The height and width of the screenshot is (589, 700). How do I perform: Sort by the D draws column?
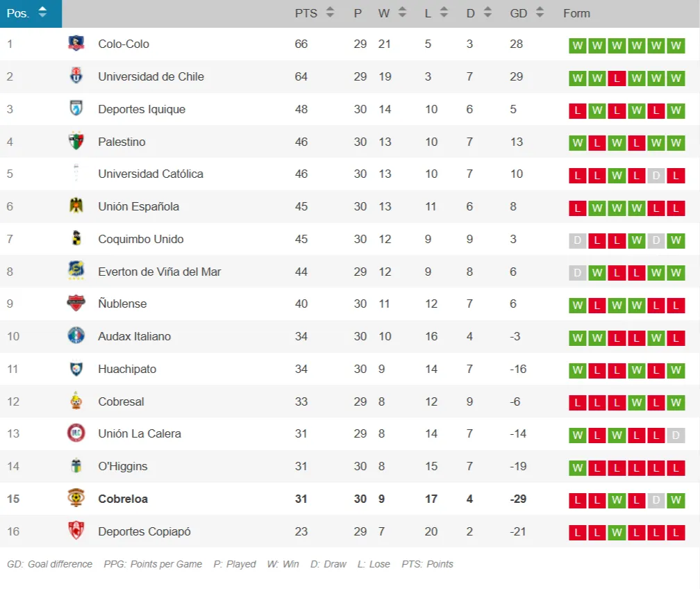[487, 13]
